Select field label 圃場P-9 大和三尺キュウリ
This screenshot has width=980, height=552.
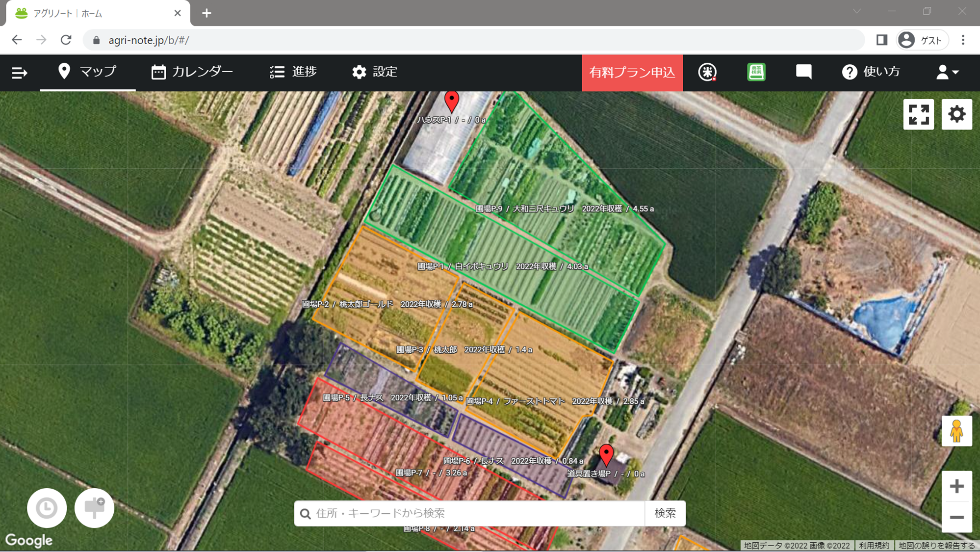coord(565,209)
